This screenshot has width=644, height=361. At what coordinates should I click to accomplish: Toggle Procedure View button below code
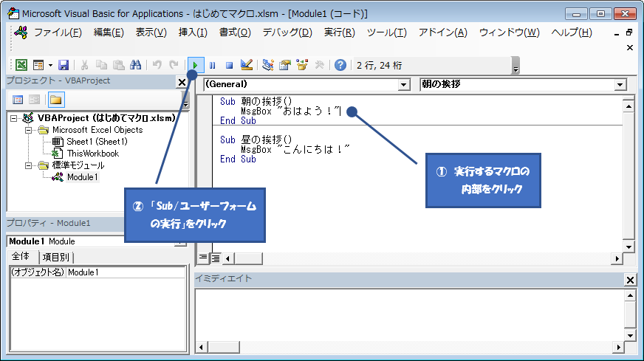click(x=203, y=258)
